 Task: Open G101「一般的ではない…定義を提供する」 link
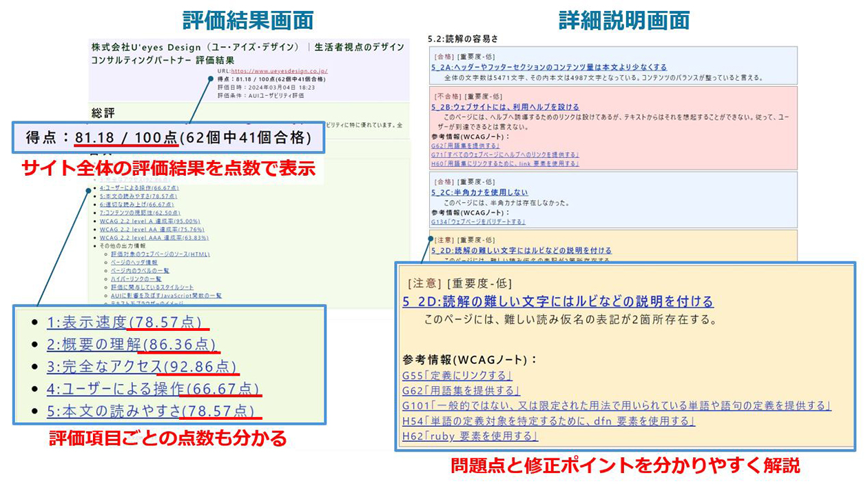(x=617, y=407)
